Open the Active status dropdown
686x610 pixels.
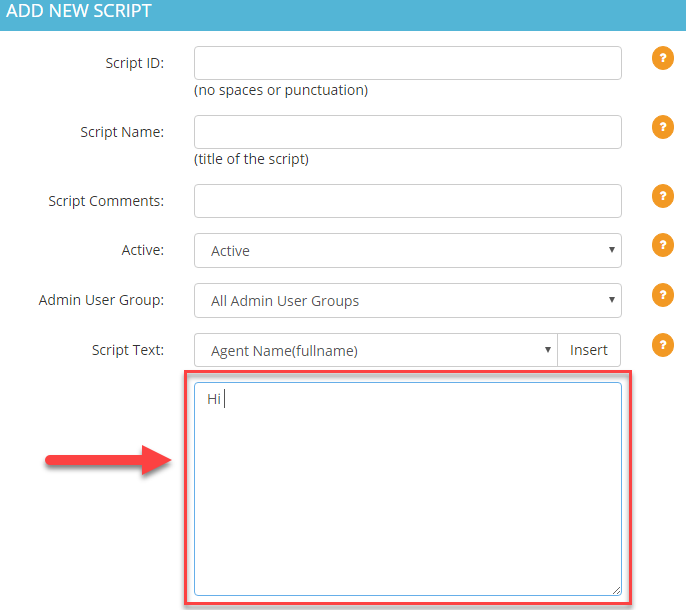pos(408,250)
